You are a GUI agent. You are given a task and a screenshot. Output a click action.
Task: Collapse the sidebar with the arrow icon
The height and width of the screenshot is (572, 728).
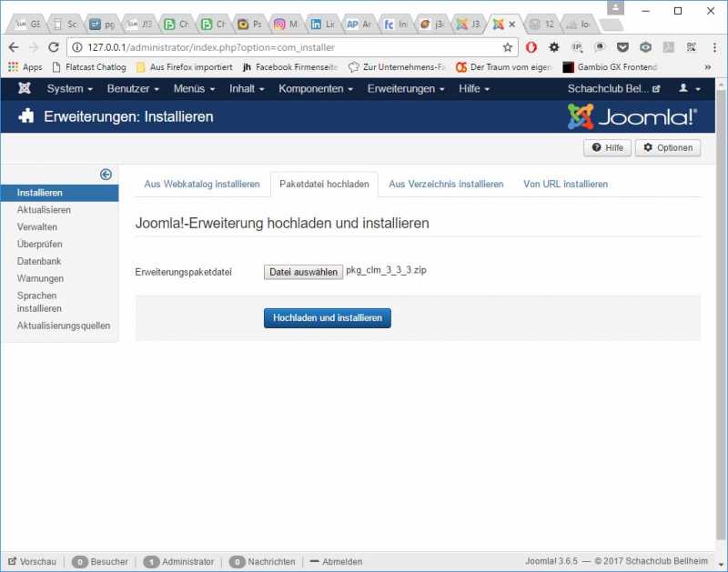click(x=106, y=175)
